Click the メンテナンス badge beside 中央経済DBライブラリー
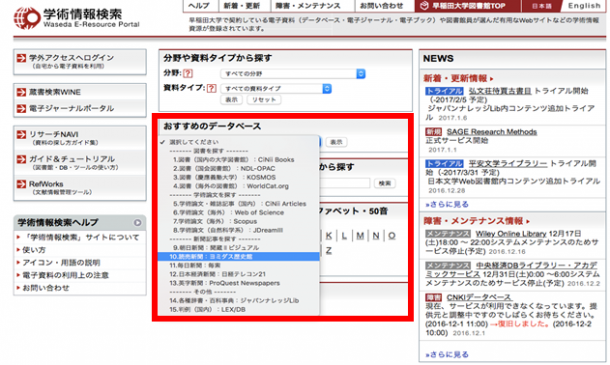Image resolution: width=610 pixels, height=365 pixels. click(x=448, y=266)
